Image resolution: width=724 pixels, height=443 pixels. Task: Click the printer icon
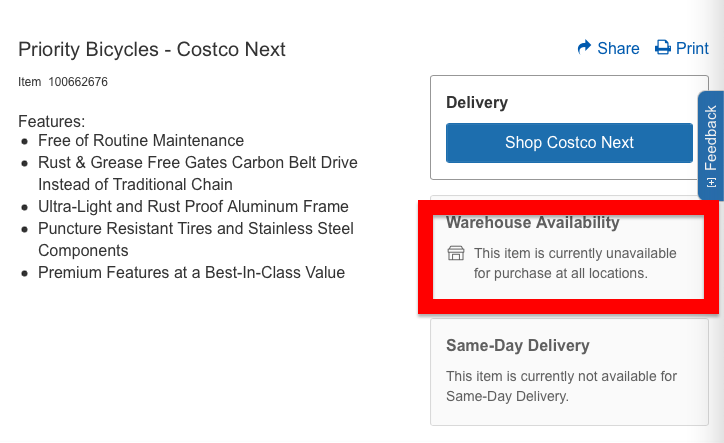[663, 48]
